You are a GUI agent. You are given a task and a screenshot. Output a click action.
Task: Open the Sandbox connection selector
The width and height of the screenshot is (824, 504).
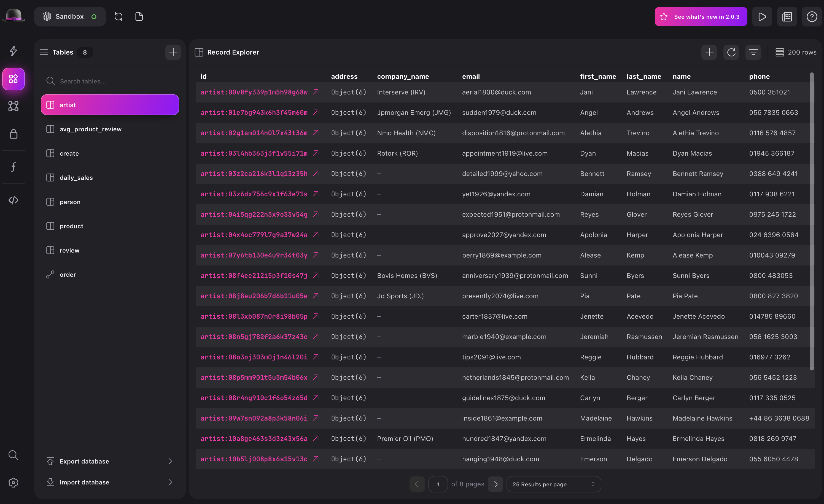pyautogui.click(x=70, y=16)
